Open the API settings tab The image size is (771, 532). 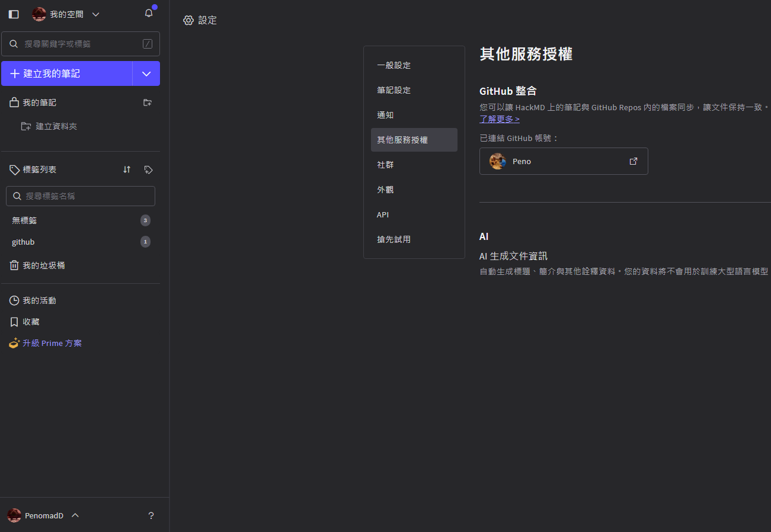pyautogui.click(x=414, y=214)
